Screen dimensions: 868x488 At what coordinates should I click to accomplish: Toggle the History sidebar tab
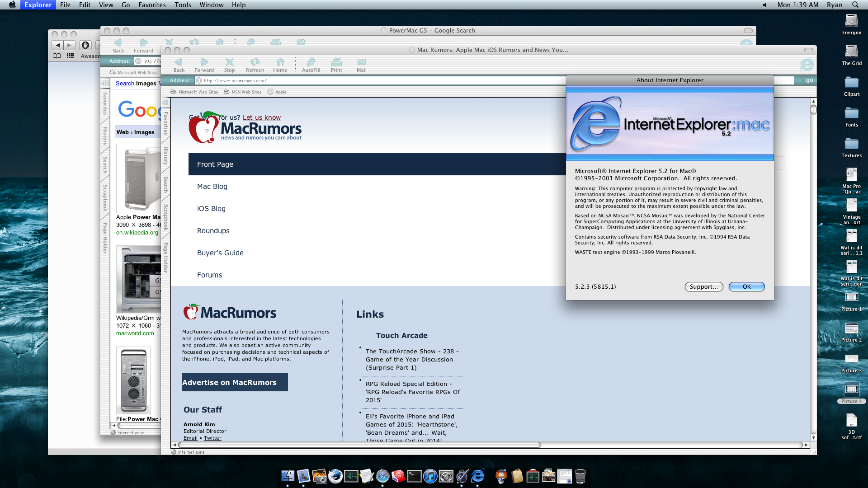pos(166,155)
